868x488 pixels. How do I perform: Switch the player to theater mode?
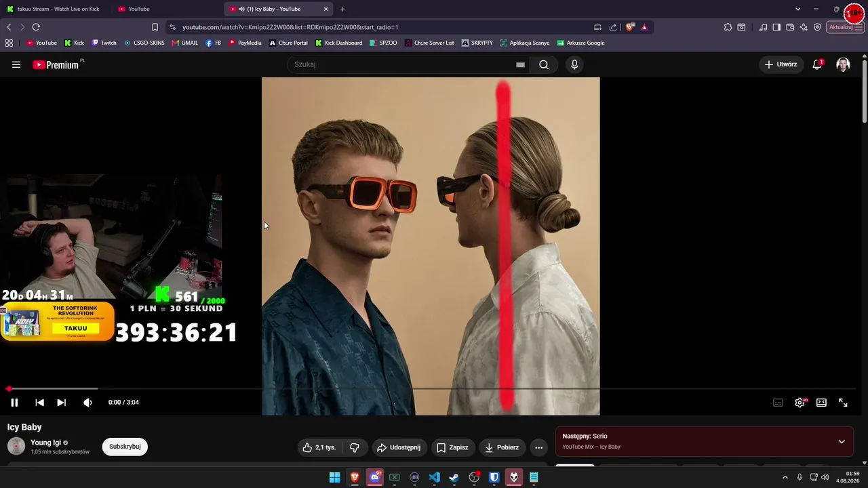click(x=821, y=403)
